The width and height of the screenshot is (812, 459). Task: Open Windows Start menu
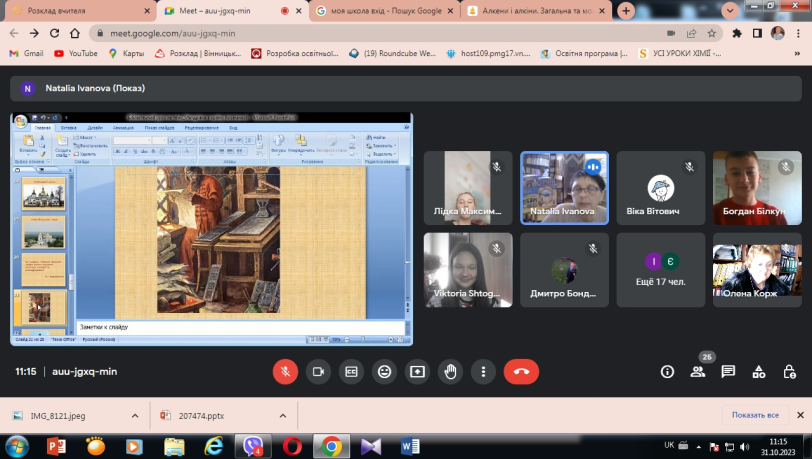17,446
